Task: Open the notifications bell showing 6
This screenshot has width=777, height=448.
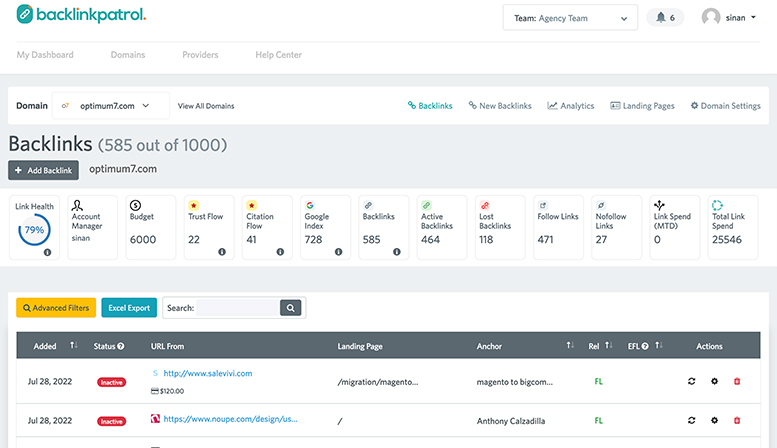Action: pos(665,18)
